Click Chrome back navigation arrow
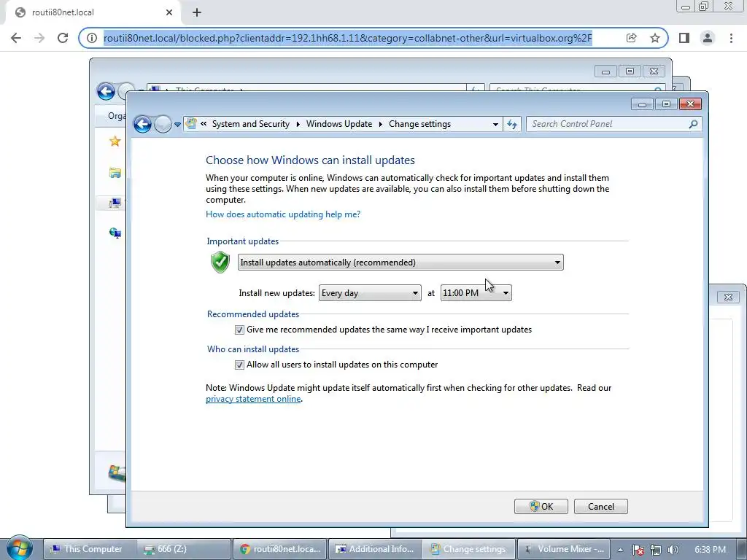This screenshot has height=560, width=747. coord(16,38)
